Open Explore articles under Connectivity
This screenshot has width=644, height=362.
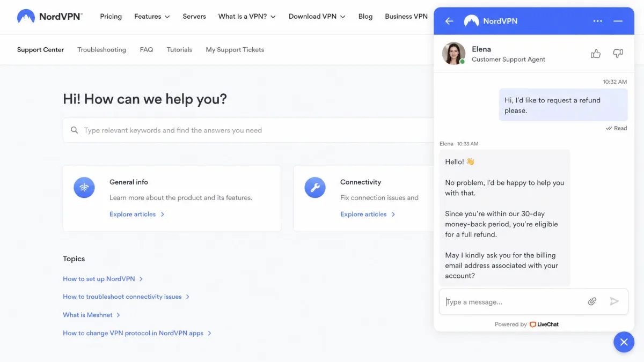click(x=368, y=215)
